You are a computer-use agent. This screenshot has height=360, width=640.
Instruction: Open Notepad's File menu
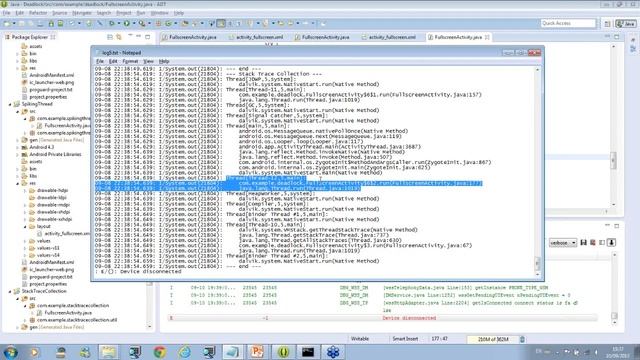pyautogui.click(x=100, y=61)
